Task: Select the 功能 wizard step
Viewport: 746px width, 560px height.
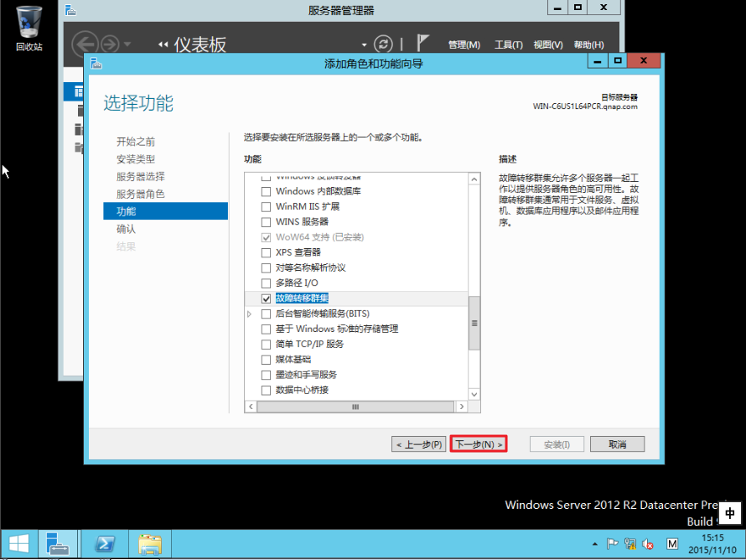Action: click(x=166, y=210)
